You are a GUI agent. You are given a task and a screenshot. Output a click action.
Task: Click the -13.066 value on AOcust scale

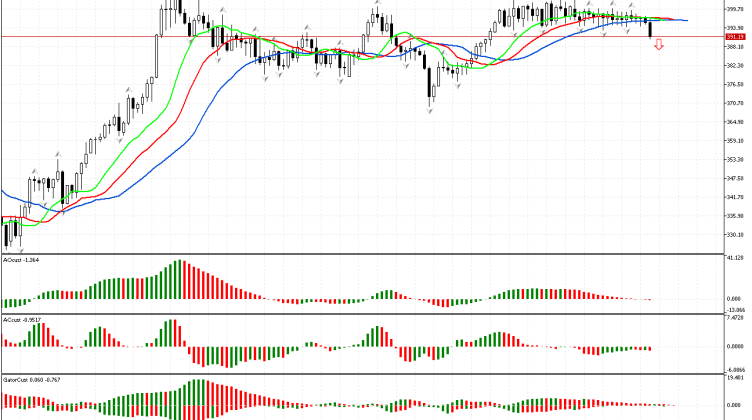pyautogui.click(x=735, y=310)
